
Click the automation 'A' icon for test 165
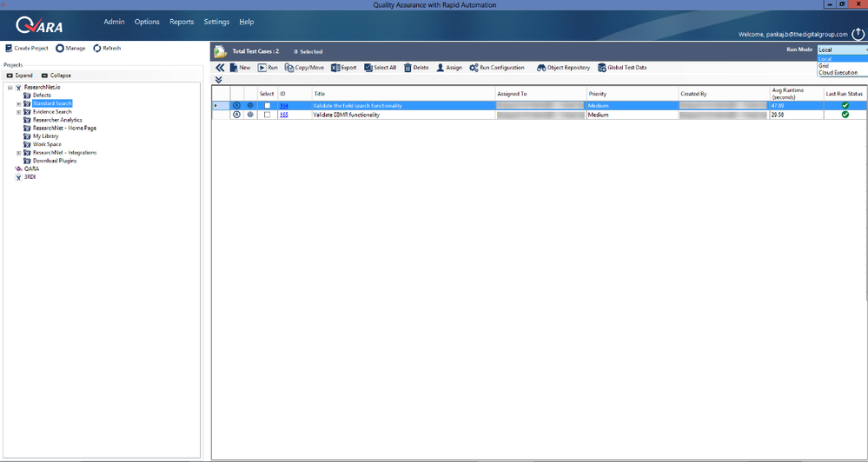(236, 115)
